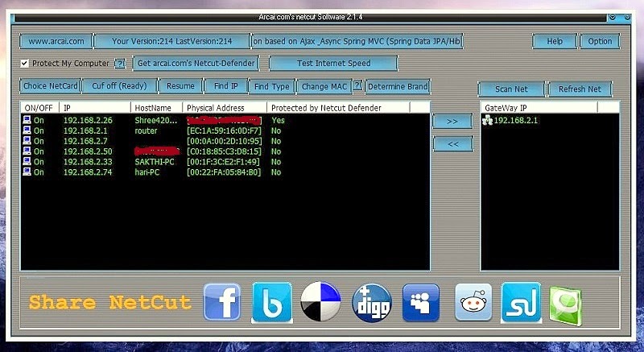Click Choice NetCard button
Screen dimensions: 644x352
pyautogui.click(x=51, y=86)
